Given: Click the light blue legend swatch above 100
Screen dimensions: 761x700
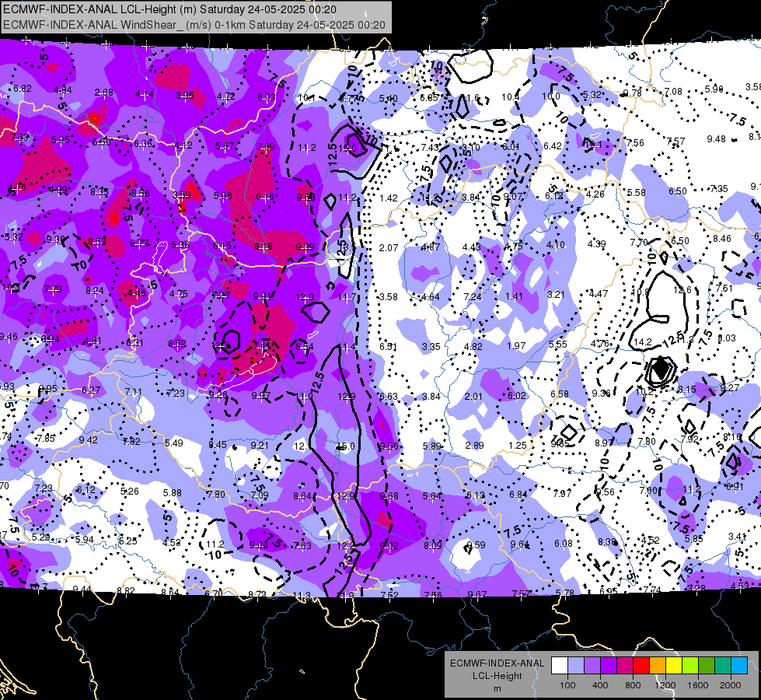Looking at the screenshot, I should click(575, 666).
